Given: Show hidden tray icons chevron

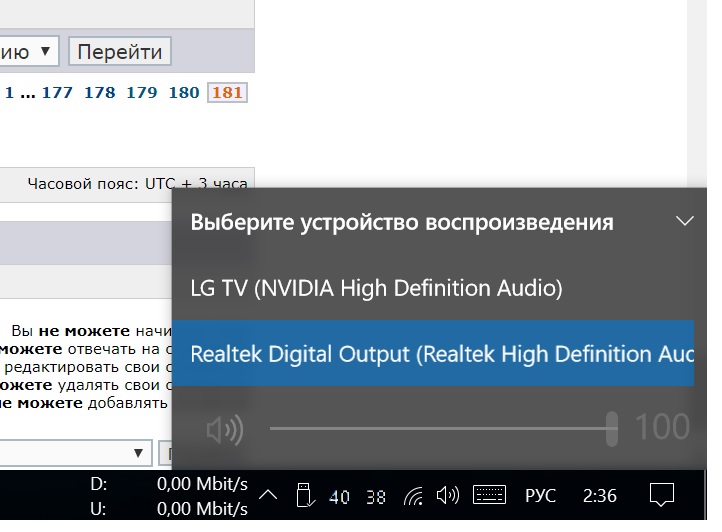Looking at the screenshot, I should tap(268, 496).
